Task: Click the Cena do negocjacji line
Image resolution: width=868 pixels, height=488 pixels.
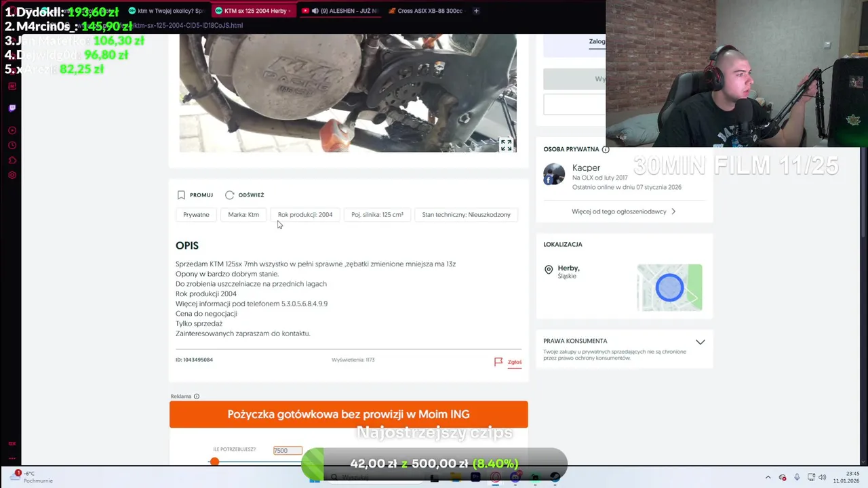Action: tap(206, 314)
